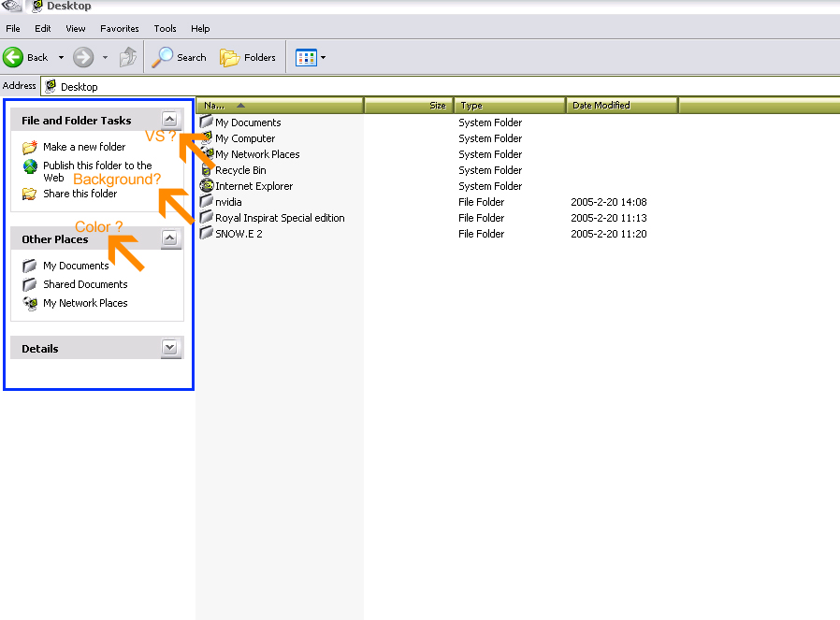Viewport: 840px width, 620px height.
Task: Click the Views icon in toolbar
Action: [x=306, y=57]
